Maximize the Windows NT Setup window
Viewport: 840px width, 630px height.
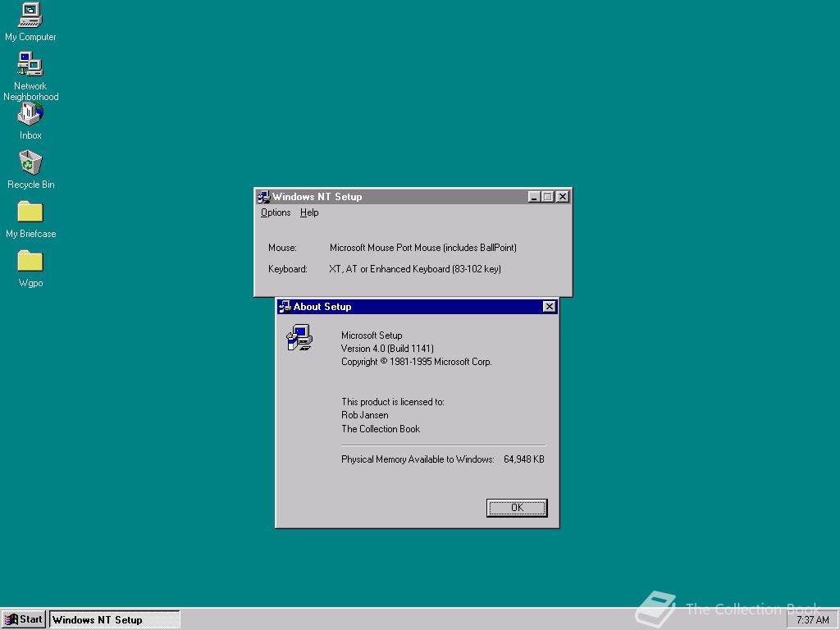tap(547, 197)
